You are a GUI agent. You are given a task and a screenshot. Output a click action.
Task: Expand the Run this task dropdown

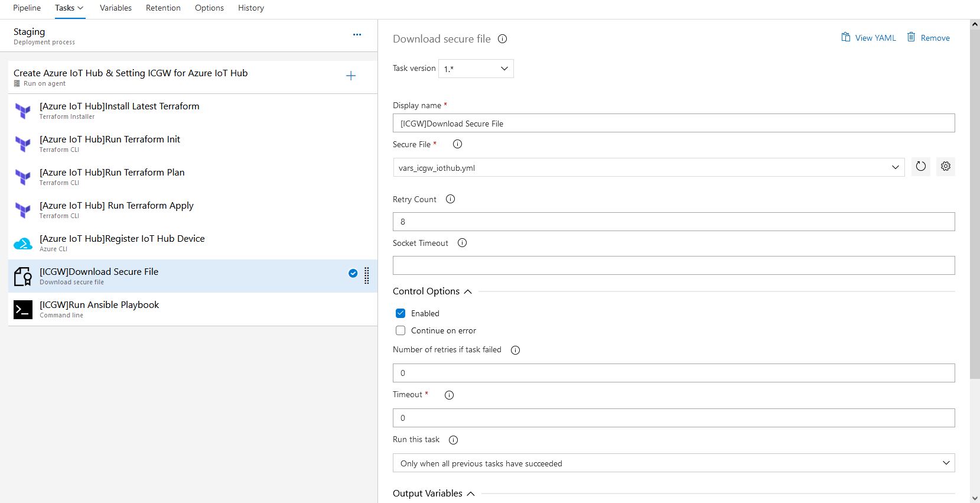[673, 463]
